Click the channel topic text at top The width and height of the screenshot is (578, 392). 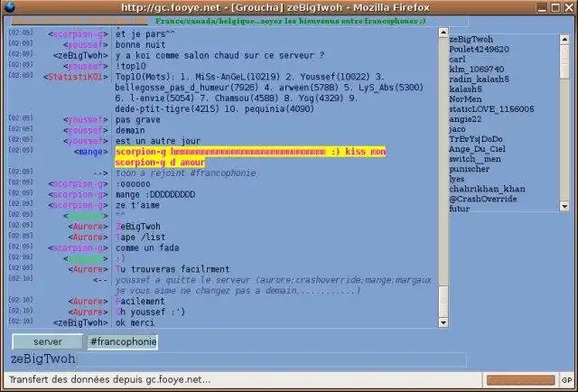coord(291,22)
